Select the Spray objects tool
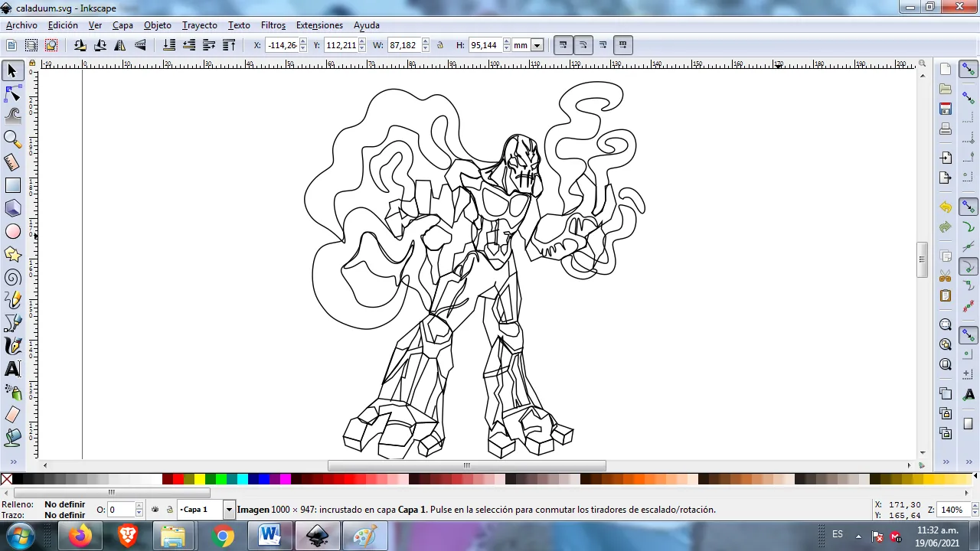Viewport: 980px width, 551px height. [12, 392]
